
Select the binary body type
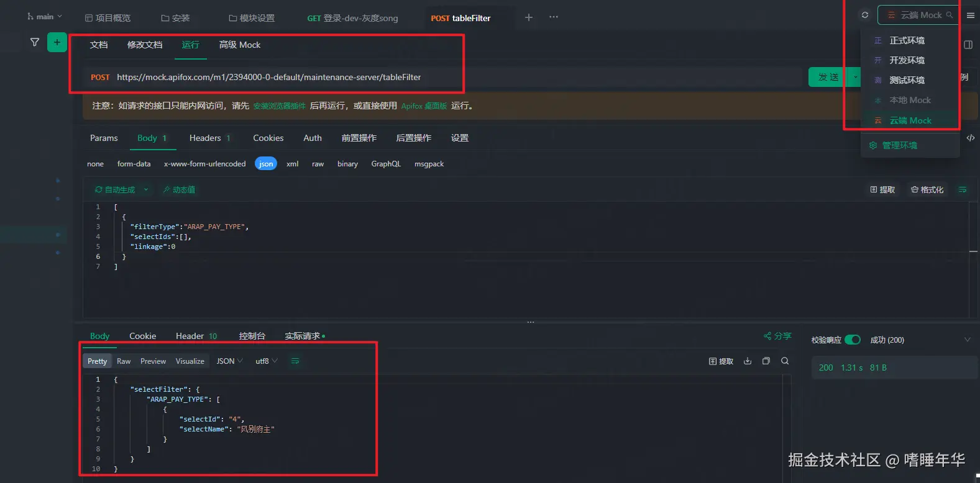point(347,164)
